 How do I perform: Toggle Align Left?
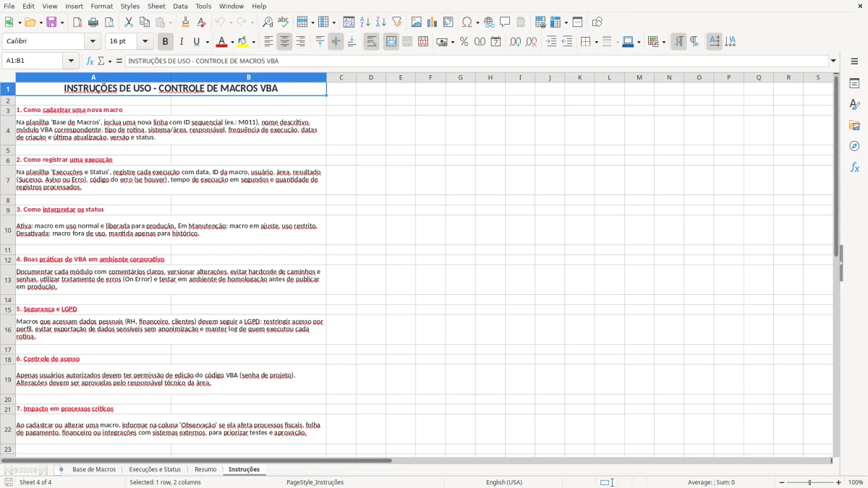268,42
